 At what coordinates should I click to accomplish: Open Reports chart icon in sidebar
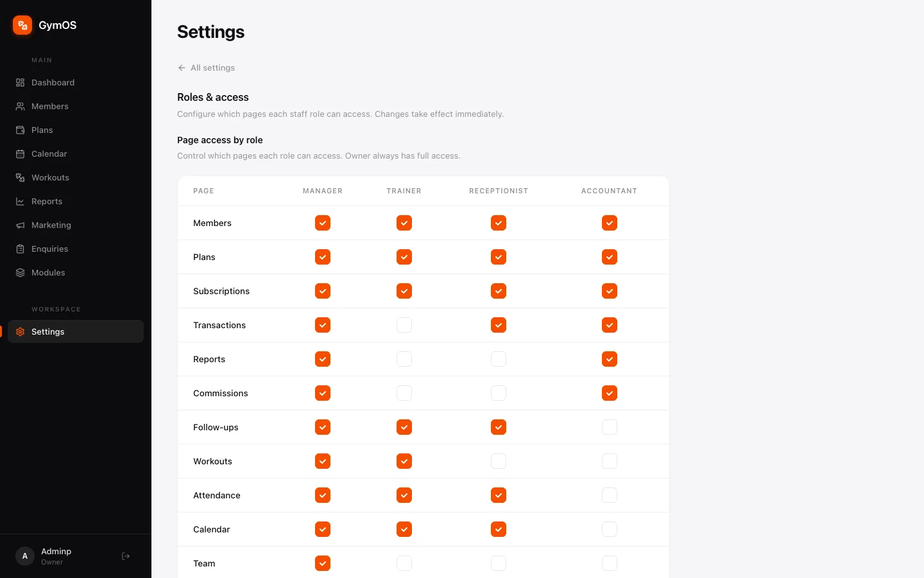pos(21,202)
